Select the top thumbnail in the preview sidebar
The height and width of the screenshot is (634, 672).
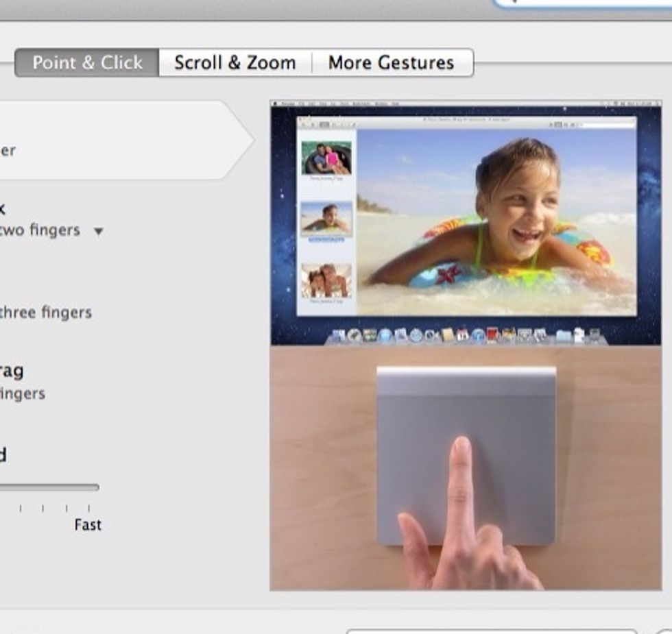[326, 158]
